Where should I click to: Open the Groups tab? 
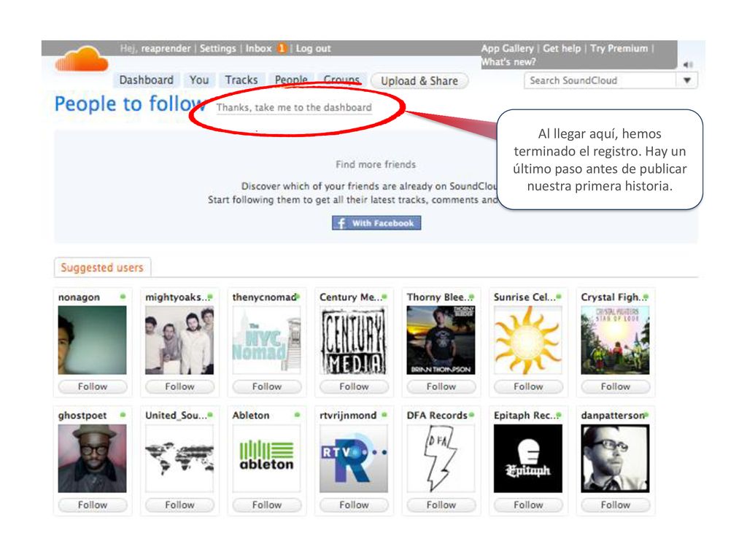(341, 80)
